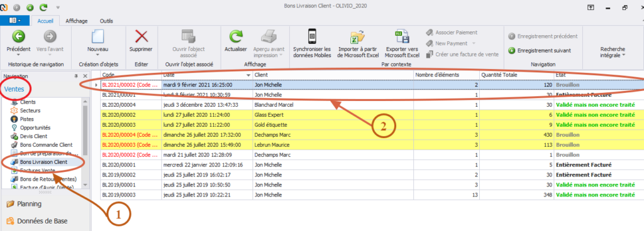Click quick access refresh icon in title bar
Viewport: 644px width, 231px height.
43,8
